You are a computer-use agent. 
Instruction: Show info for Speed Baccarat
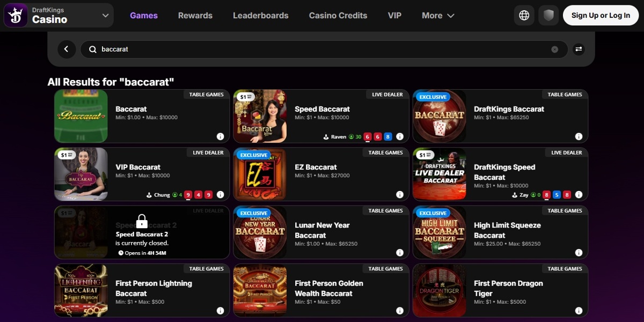click(399, 136)
